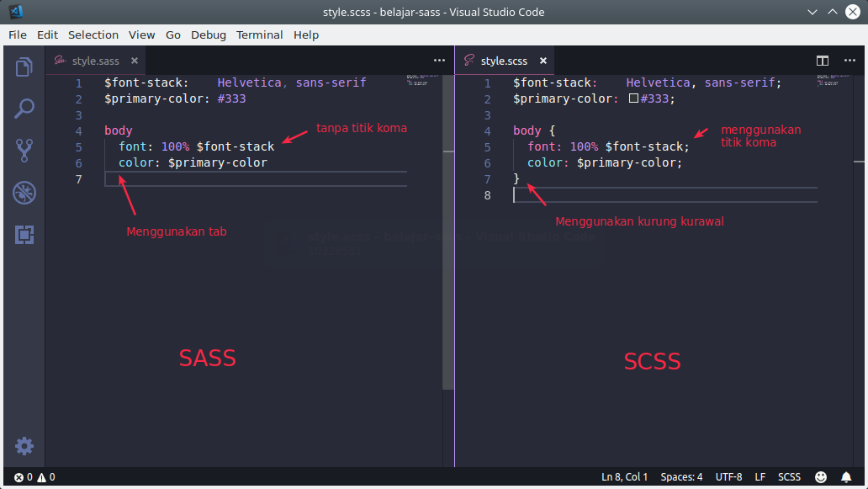Open notifications via the bell icon
Image resolution: width=868 pixels, height=489 pixels.
pyautogui.click(x=846, y=476)
